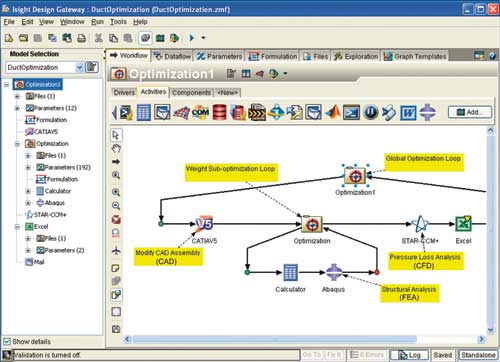Open the Run menu

pyautogui.click(x=97, y=22)
